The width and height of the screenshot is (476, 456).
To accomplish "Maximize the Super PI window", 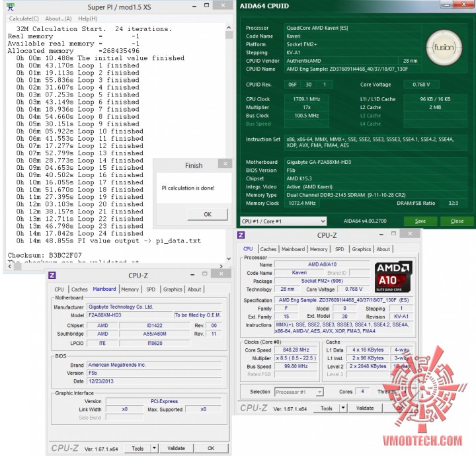I will tap(207, 5).
